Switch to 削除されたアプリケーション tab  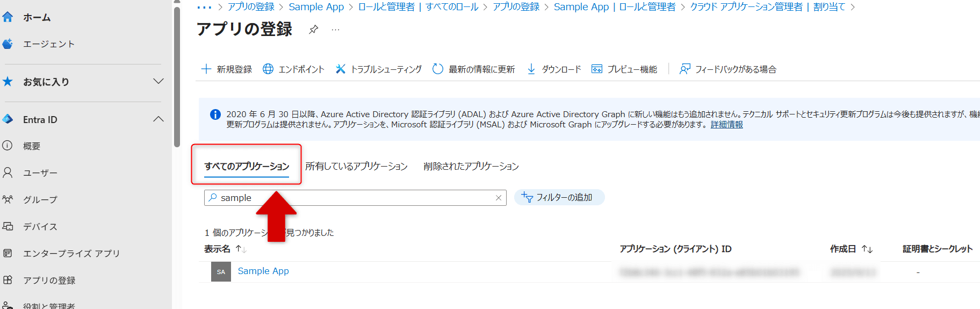point(471,166)
